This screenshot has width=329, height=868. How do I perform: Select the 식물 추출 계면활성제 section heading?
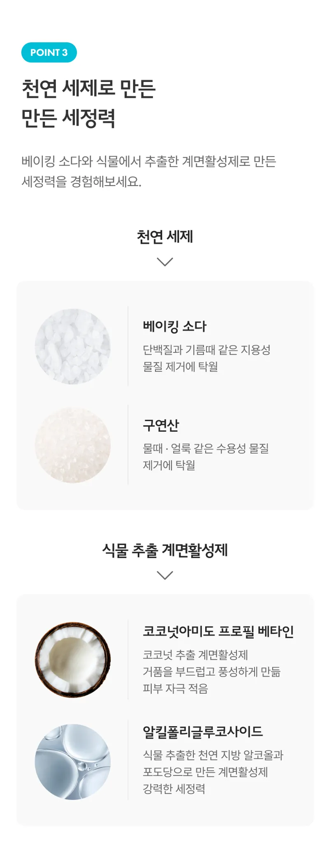pyautogui.click(x=165, y=550)
